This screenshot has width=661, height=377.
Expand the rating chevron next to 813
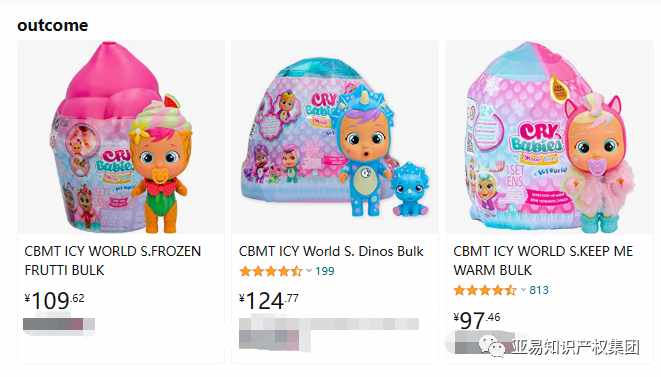523,290
